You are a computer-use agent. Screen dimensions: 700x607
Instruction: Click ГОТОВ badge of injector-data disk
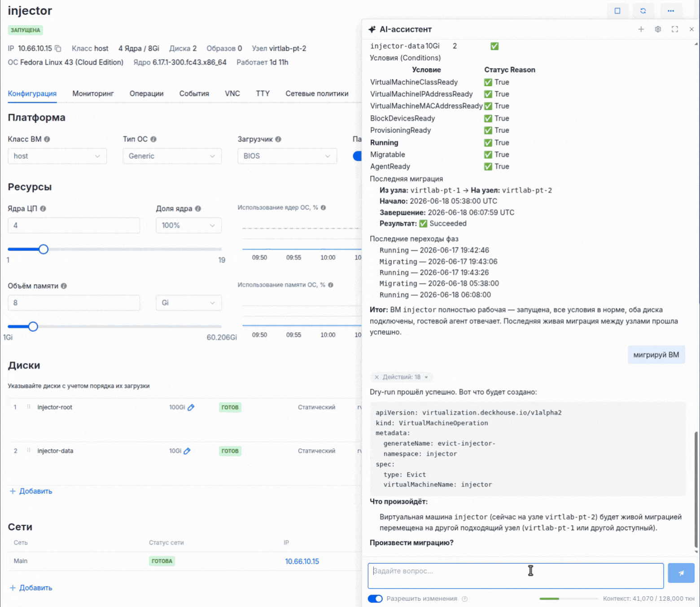coord(230,451)
